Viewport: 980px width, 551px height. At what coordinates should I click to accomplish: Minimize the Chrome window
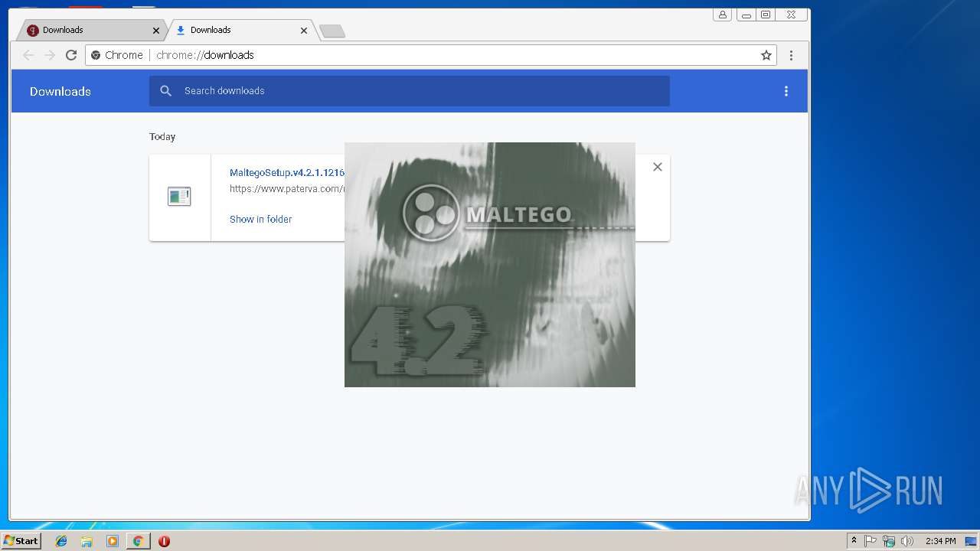point(746,15)
